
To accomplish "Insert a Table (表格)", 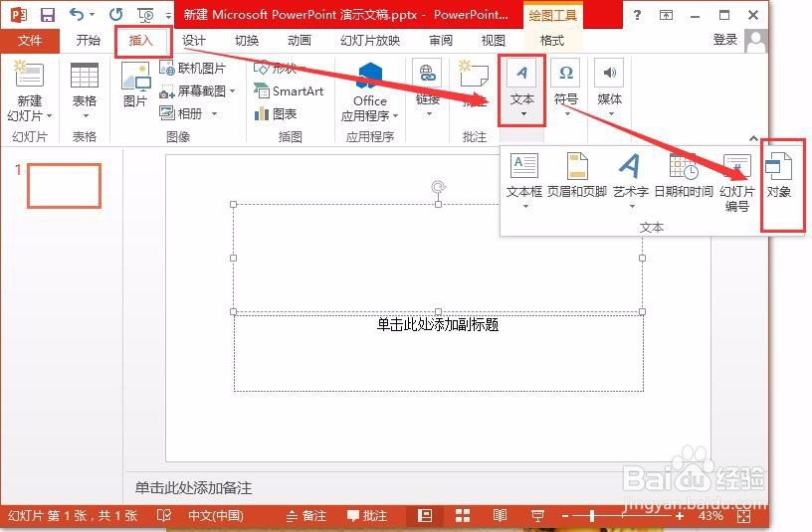I will [84, 91].
